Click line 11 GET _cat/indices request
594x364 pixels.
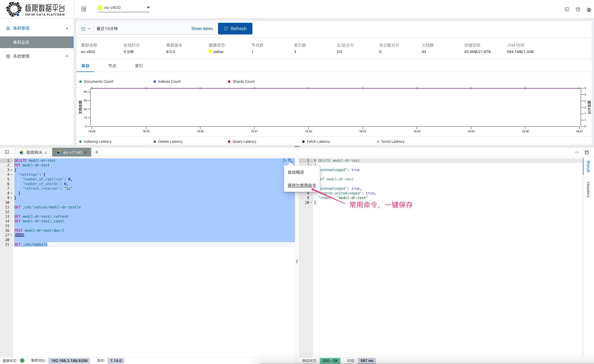tap(48, 207)
